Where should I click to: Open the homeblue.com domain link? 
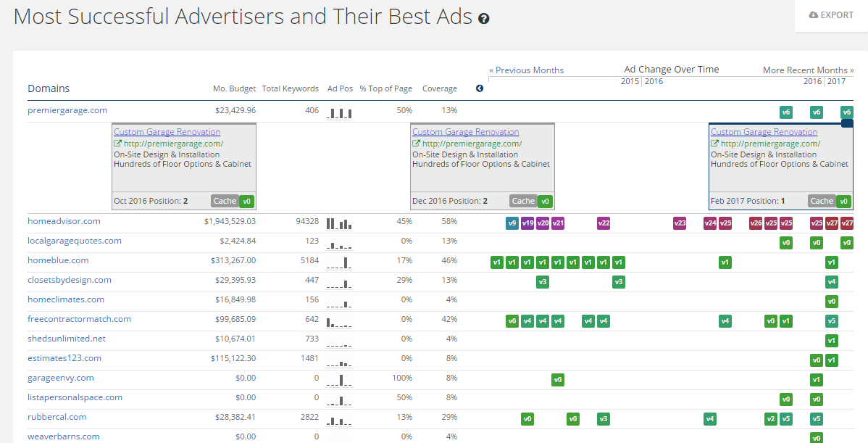pyautogui.click(x=58, y=260)
